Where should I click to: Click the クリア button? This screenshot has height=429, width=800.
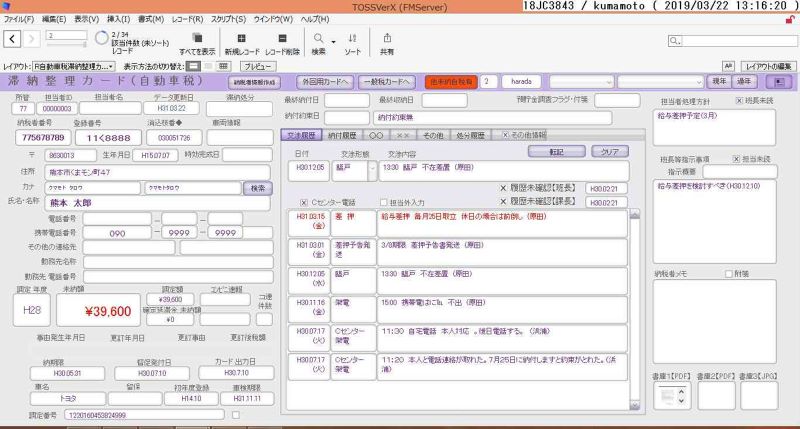[x=610, y=152]
